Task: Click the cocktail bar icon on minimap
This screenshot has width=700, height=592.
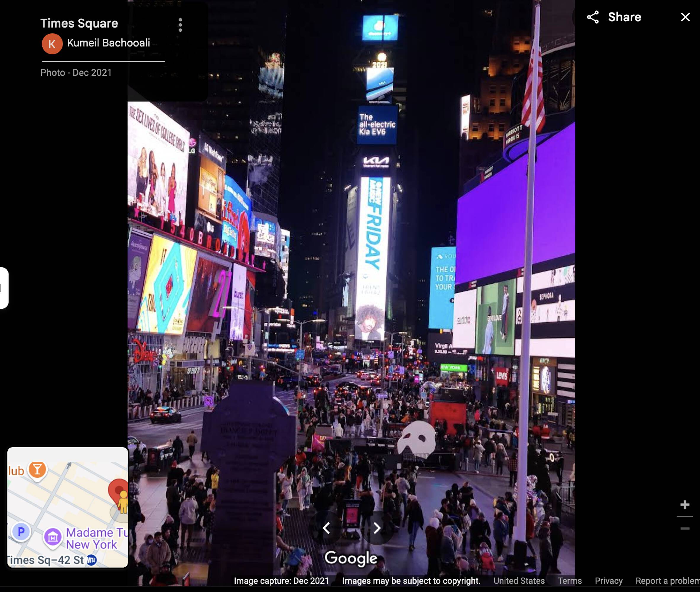Action: click(x=37, y=469)
